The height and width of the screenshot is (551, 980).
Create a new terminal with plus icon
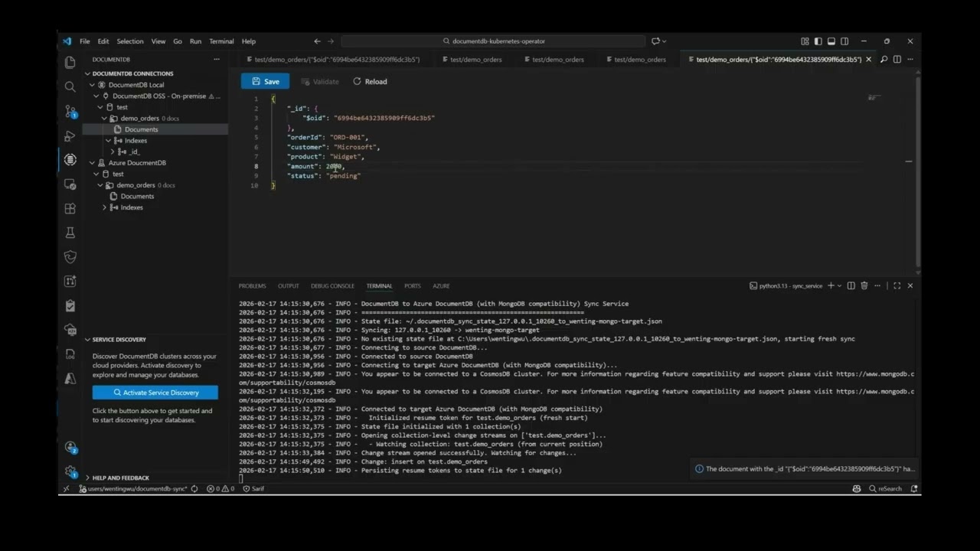[831, 285]
